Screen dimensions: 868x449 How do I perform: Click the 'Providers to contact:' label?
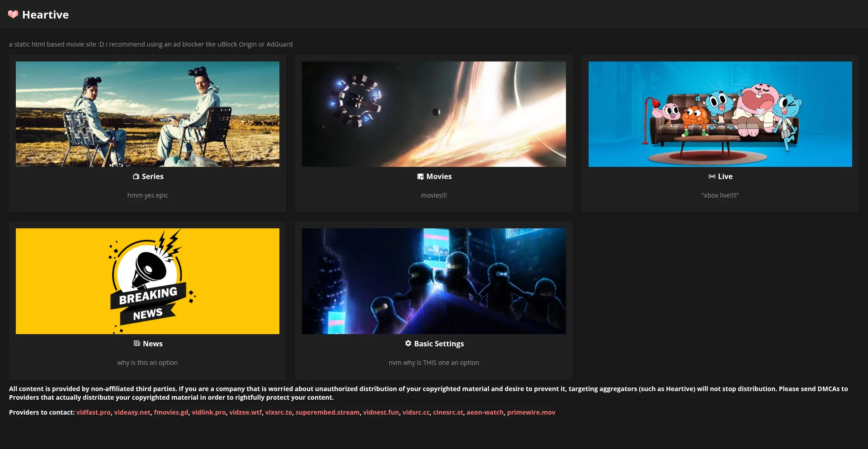pos(42,412)
